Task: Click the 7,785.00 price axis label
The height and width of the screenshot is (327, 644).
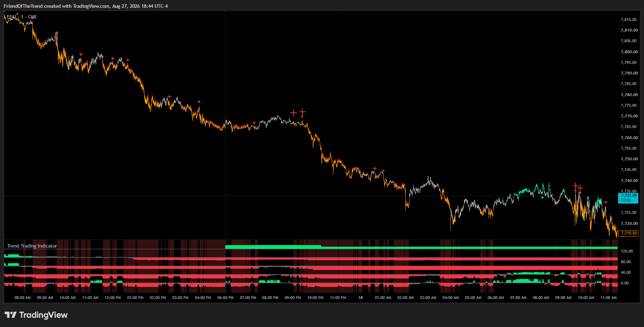Action: [629, 84]
